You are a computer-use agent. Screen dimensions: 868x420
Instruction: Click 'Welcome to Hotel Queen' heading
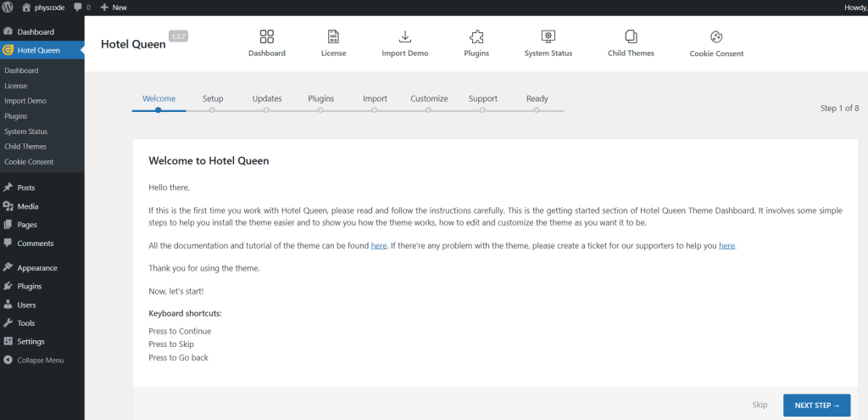pos(209,161)
